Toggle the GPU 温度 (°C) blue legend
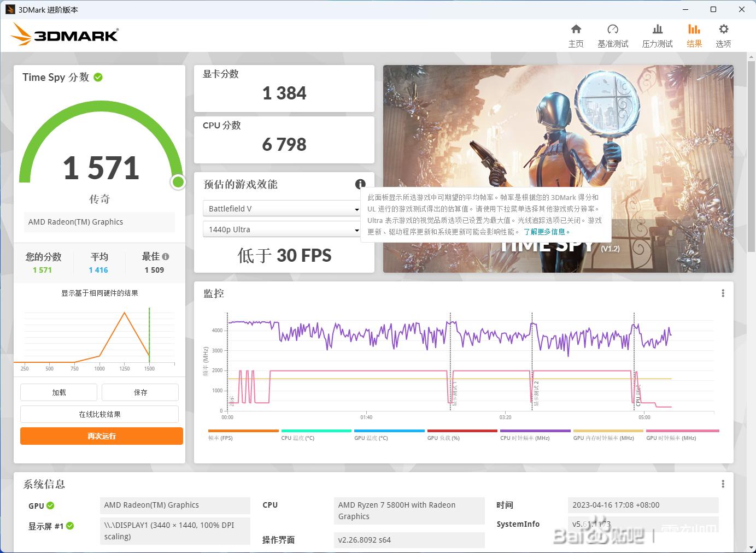Screen dimensions: 756x553 (x=389, y=435)
